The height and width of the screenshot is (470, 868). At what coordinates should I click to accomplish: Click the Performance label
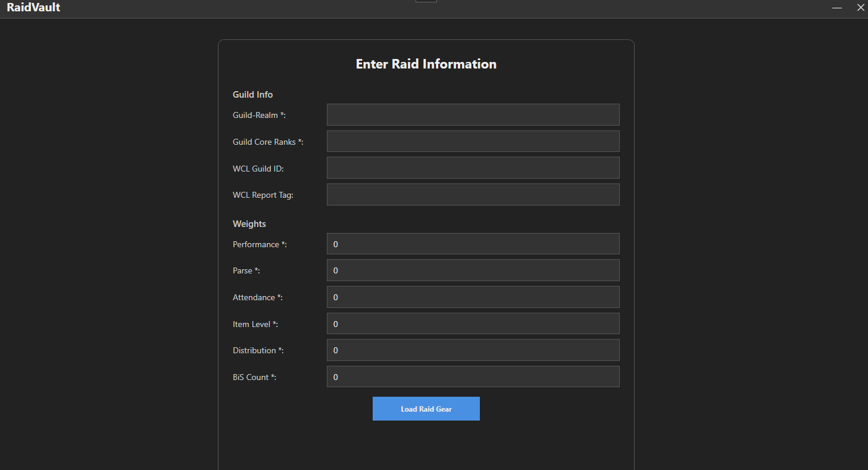tap(260, 244)
